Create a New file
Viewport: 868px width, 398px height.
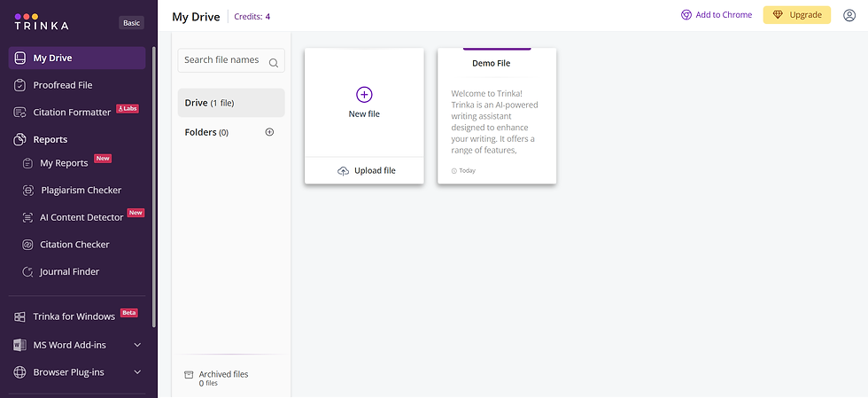(x=364, y=103)
